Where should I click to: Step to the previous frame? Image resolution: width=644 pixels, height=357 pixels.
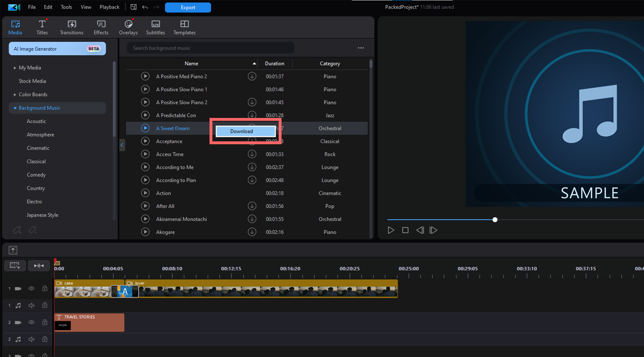[x=420, y=230]
